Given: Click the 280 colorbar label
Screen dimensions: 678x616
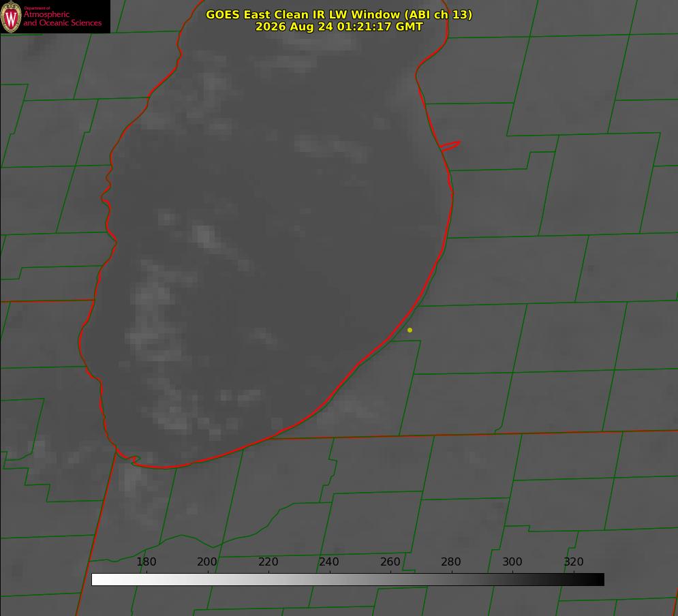Looking at the screenshot, I should click(x=451, y=561).
